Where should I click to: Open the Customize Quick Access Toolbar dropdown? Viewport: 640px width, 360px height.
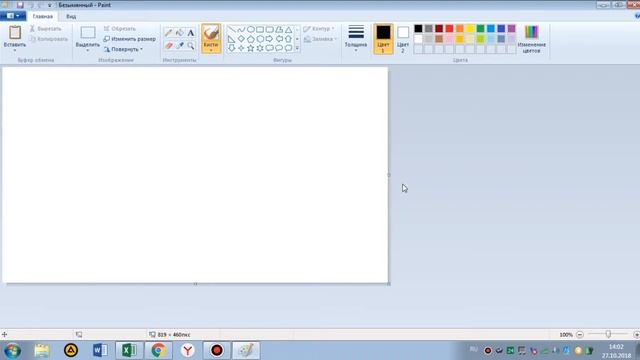pyautogui.click(x=49, y=5)
